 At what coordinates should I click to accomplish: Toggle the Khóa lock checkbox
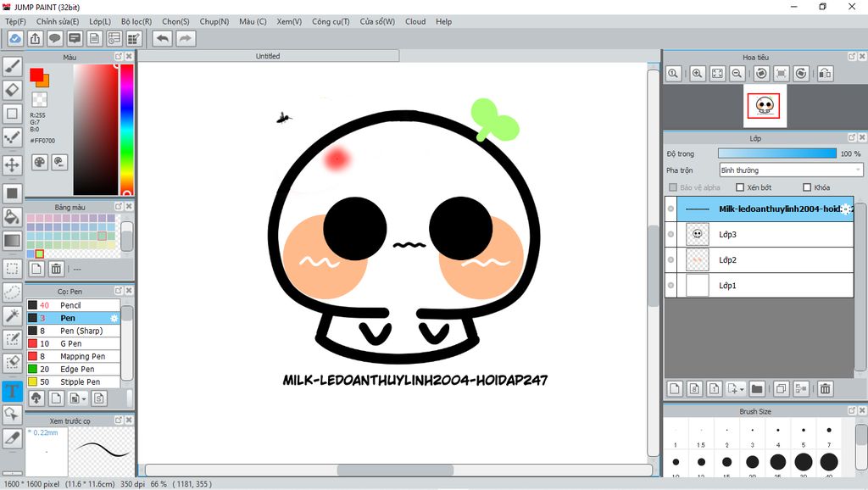[x=807, y=187]
